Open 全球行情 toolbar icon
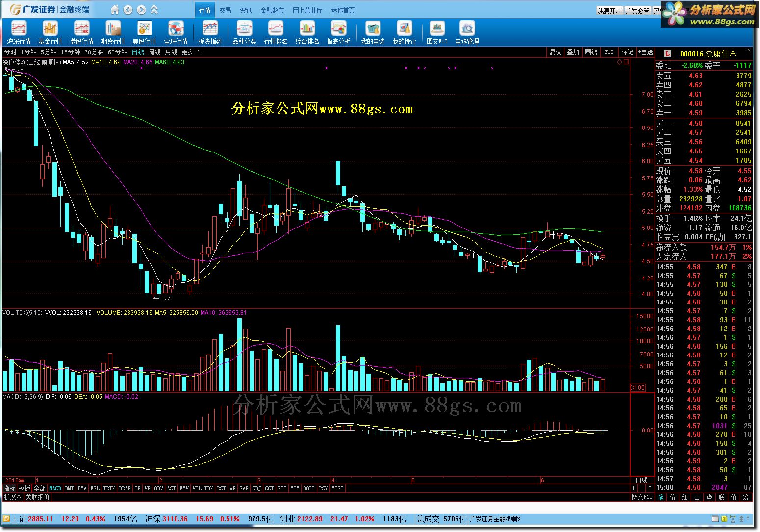This screenshot has height=532, width=760. [176, 33]
